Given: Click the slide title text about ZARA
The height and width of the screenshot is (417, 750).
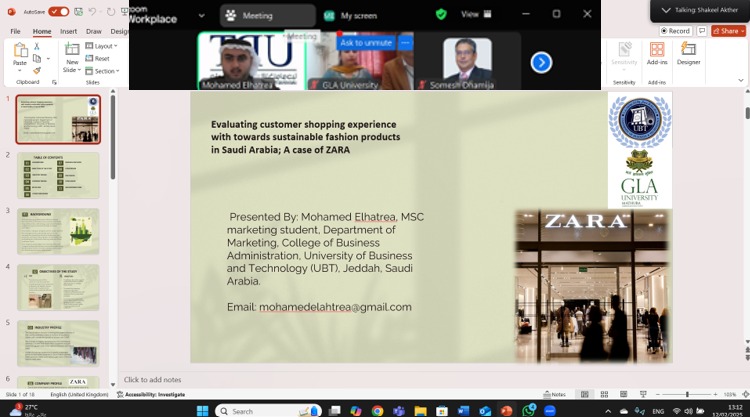Looking at the screenshot, I should pyautogui.click(x=305, y=137).
